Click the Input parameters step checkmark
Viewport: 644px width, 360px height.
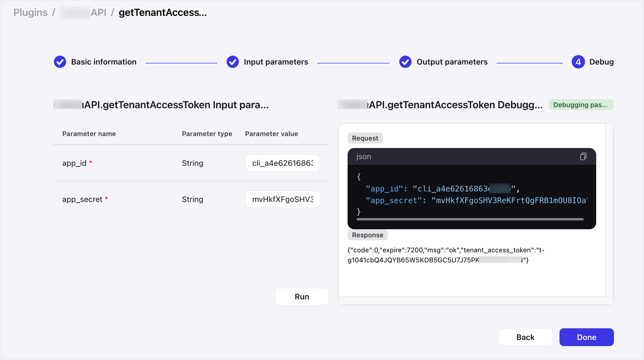click(x=233, y=62)
